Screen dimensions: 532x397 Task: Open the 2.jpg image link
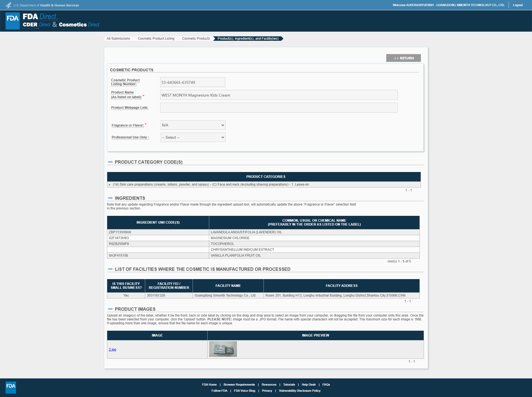[112, 350]
